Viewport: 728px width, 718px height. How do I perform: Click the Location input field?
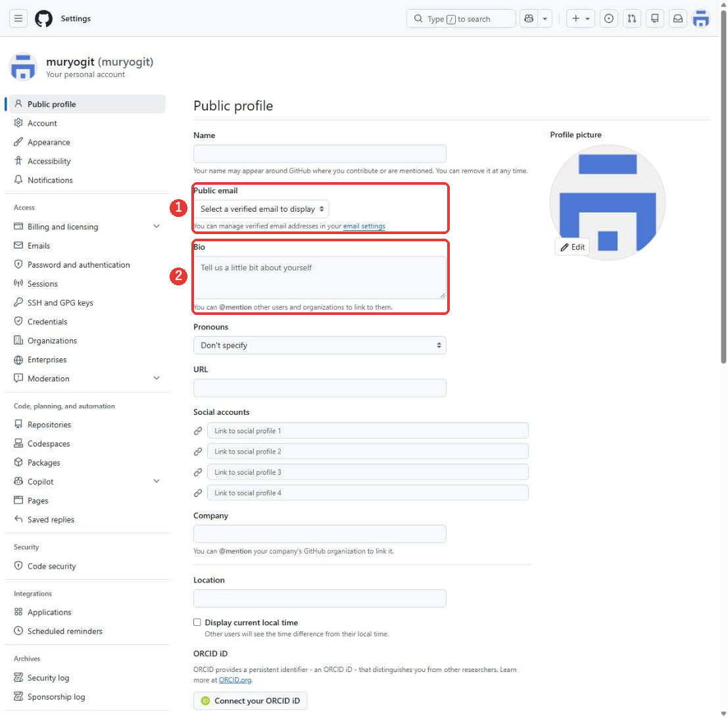coord(320,599)
